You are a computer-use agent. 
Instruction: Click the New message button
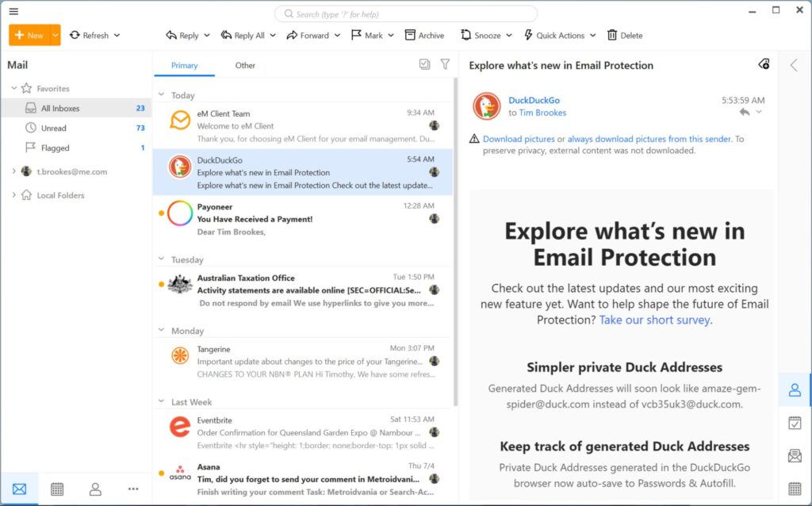tap(29, 35)
